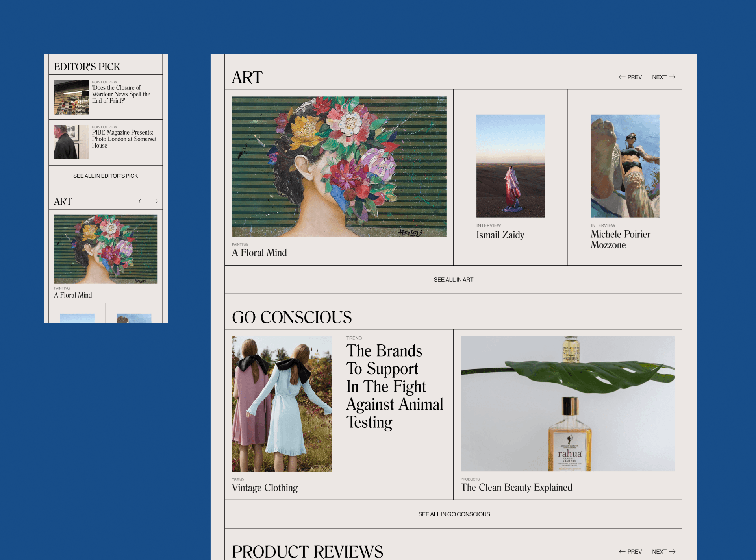756x560 pixels.
Task: Go to previous Art slide
Action: pos(630,77)
